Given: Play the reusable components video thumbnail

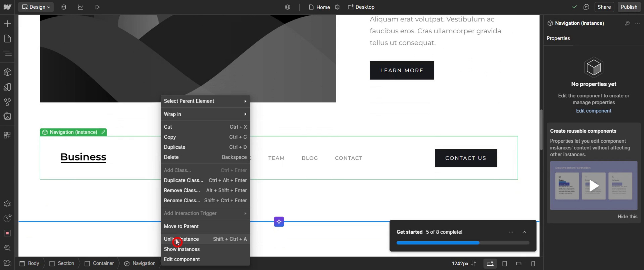Looking at the screenshot, I should 594,186.
